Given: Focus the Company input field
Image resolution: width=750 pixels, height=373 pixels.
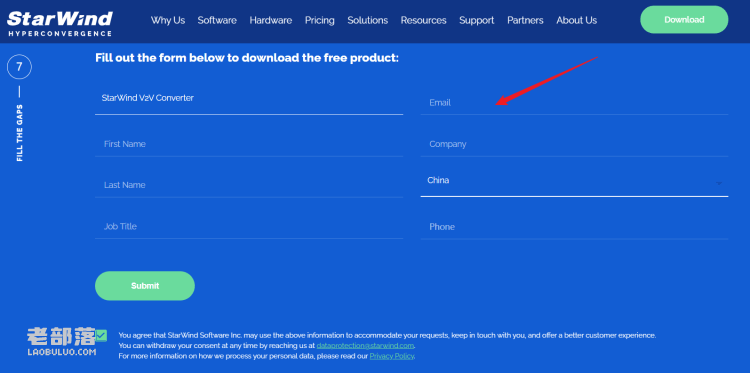Looking at the screenshot, I should [x=574, y=144].
